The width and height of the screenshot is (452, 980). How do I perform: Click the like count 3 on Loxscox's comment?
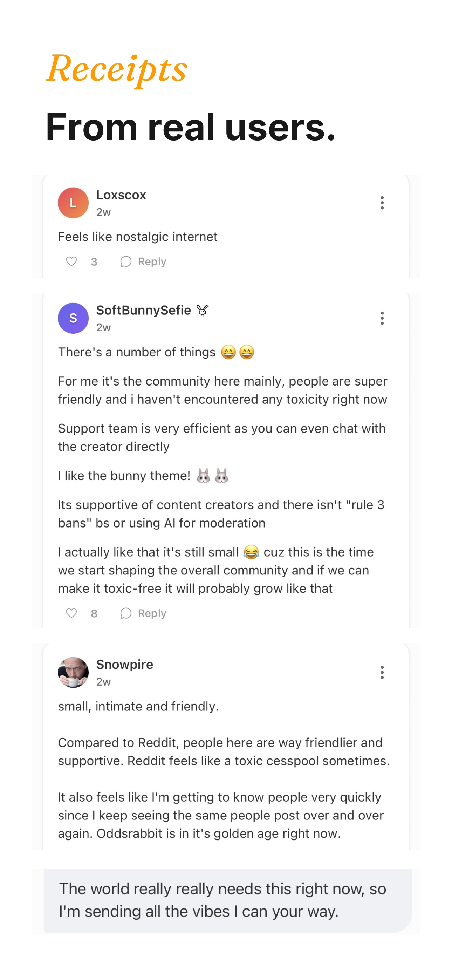click(x=94, y=262)
